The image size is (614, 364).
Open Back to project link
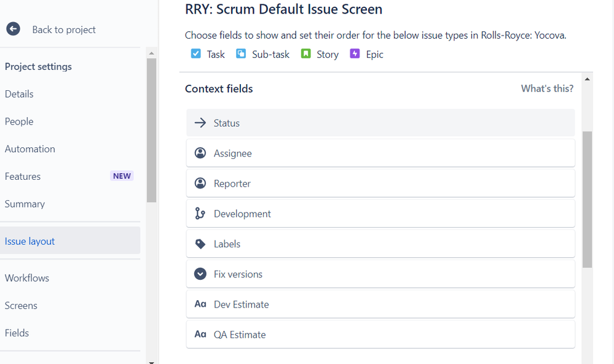pos(64,29)
